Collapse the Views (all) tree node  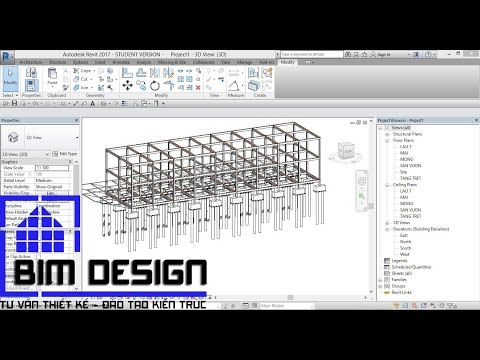click(x=380, y=128)
